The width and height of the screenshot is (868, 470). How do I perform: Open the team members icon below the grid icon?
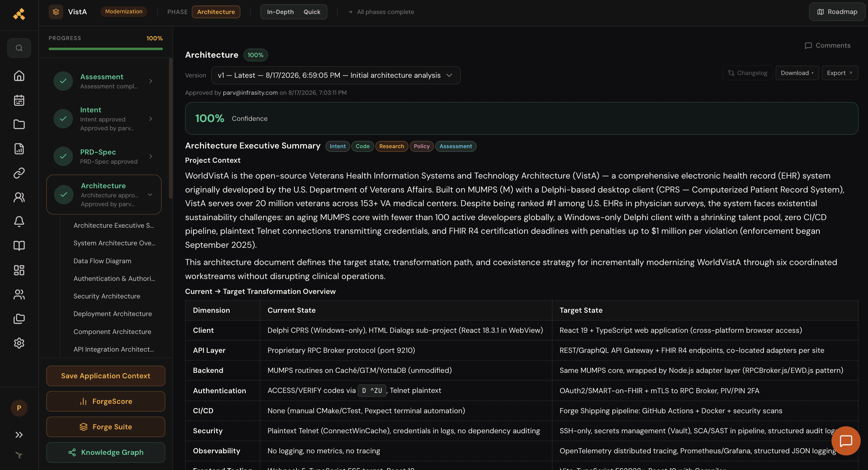19,295
